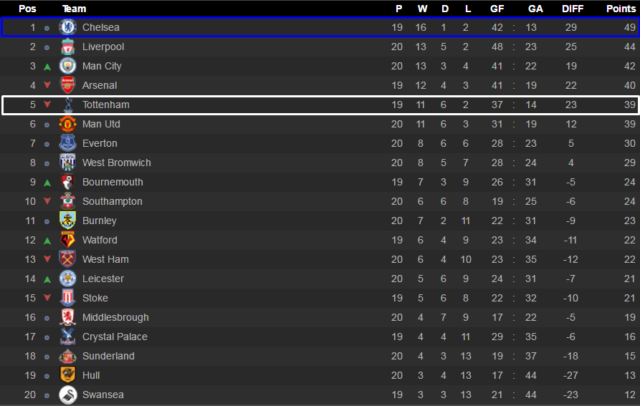Click the Liverpool club crest
Viewport: 640px width, 406px height.
[68, 47]
